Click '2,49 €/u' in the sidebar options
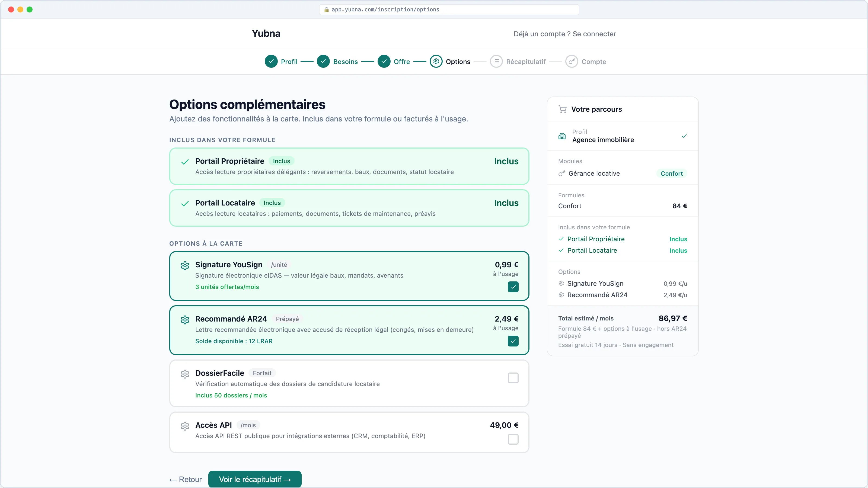This screenshot has height=488, width=868. coord(675,295)
